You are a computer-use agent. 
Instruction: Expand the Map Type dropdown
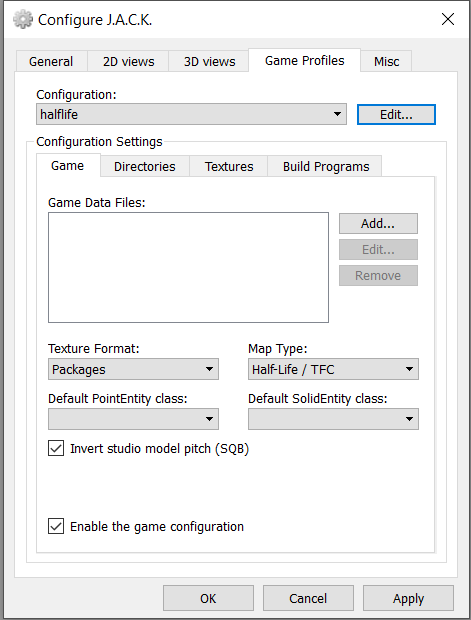[333, 369]
